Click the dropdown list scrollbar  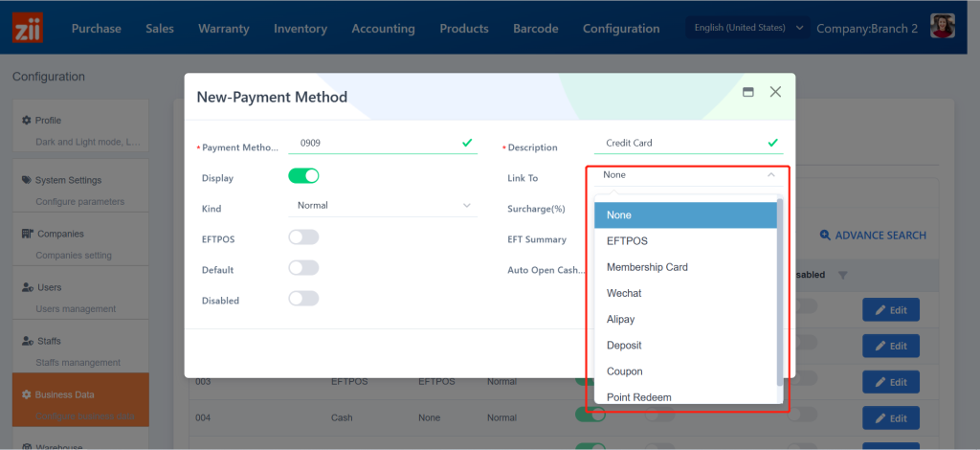(x=779, y=287)
